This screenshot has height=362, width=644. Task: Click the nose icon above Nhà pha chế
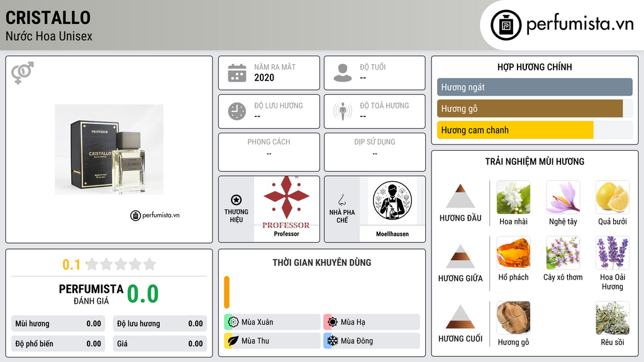coord(341,200)
